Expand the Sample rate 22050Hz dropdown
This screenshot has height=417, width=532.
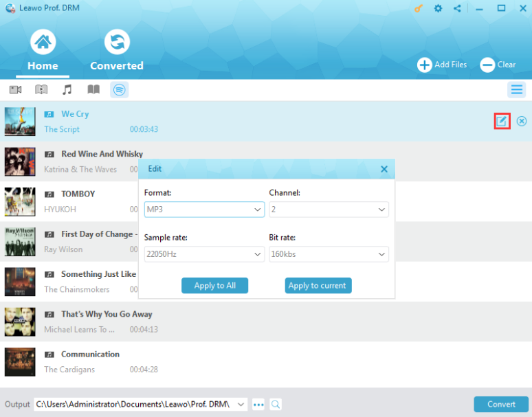[204, 254]
